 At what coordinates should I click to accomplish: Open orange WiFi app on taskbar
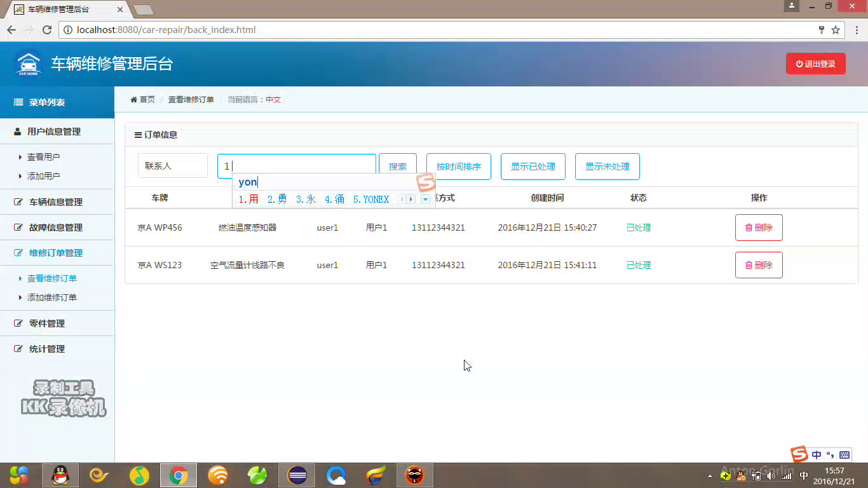pyautogui.click(x=218, y=475)
